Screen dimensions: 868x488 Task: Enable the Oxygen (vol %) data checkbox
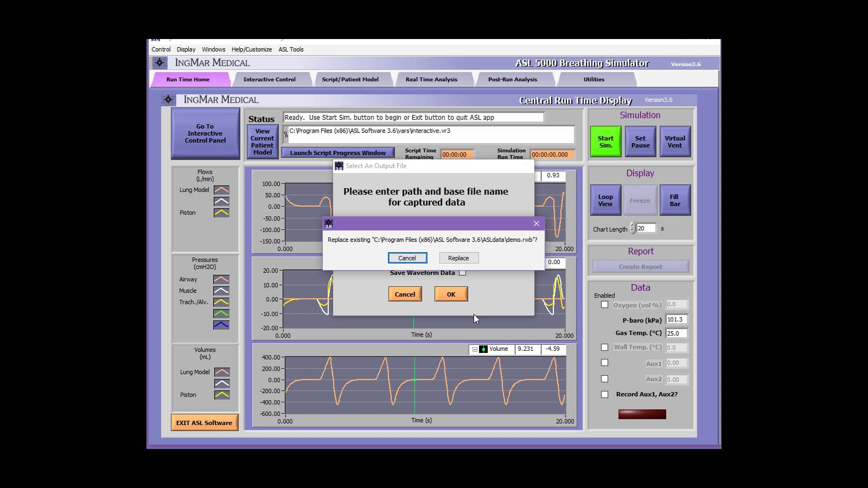click(604, 304)
